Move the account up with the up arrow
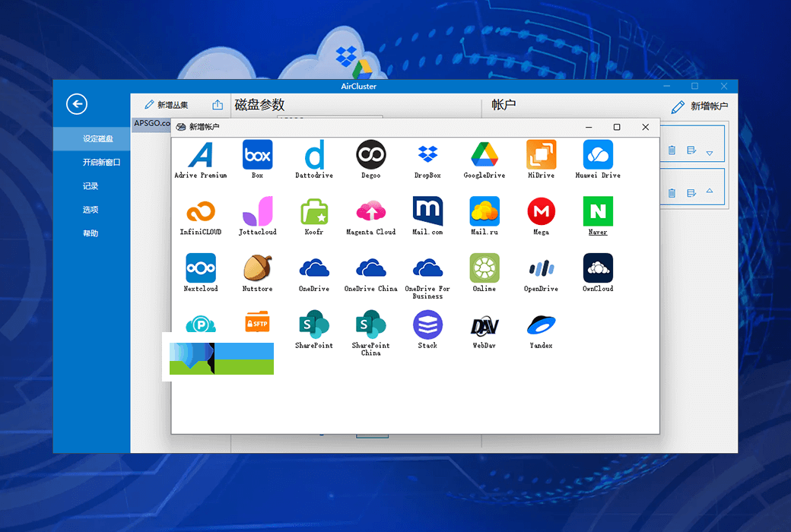The height and width of the screenshot is (532, 791). pos(710,191)
